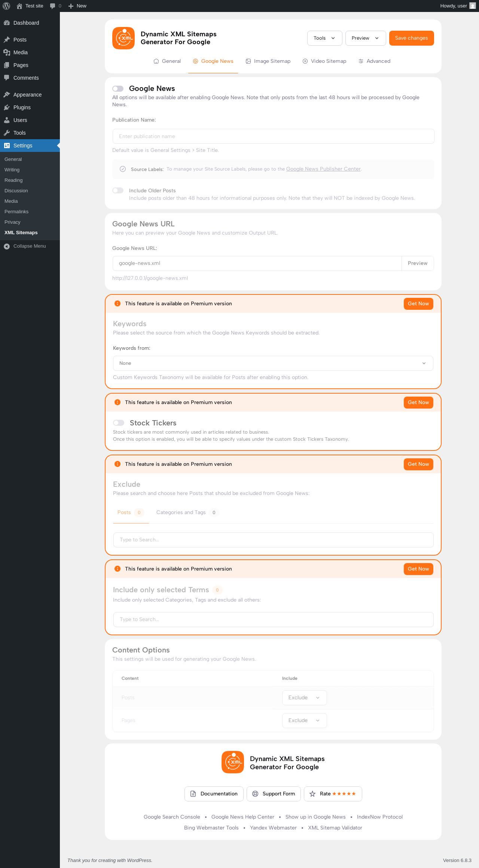Click the user avatar in the admin bar
The width and height of the screenshot is (479, 868).
tap(473, 6)
